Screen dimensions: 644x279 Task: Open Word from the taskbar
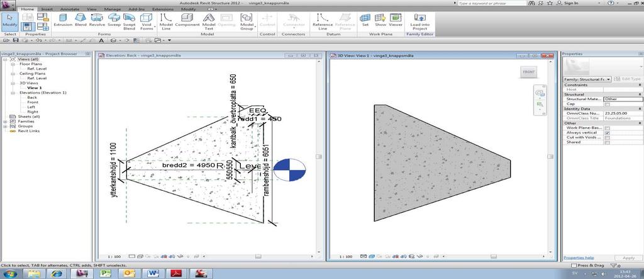tap(153, 273)
